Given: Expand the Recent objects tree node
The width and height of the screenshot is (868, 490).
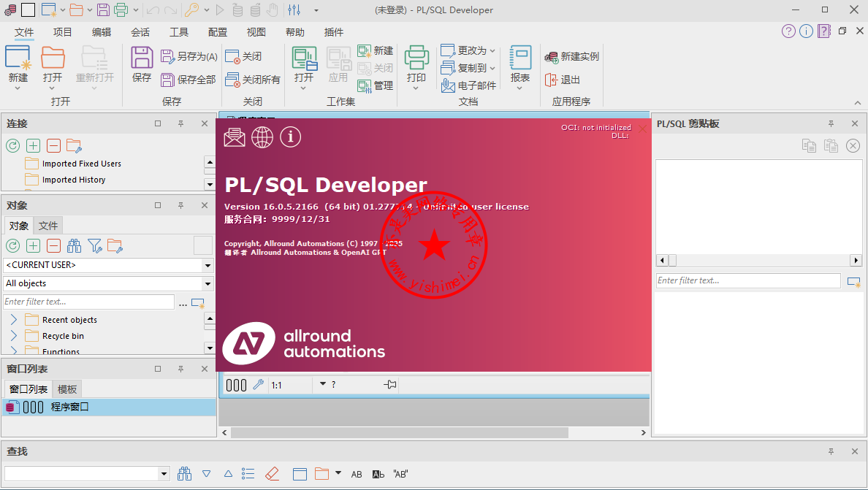Looking at the screenshot, I should coord(14,320).
